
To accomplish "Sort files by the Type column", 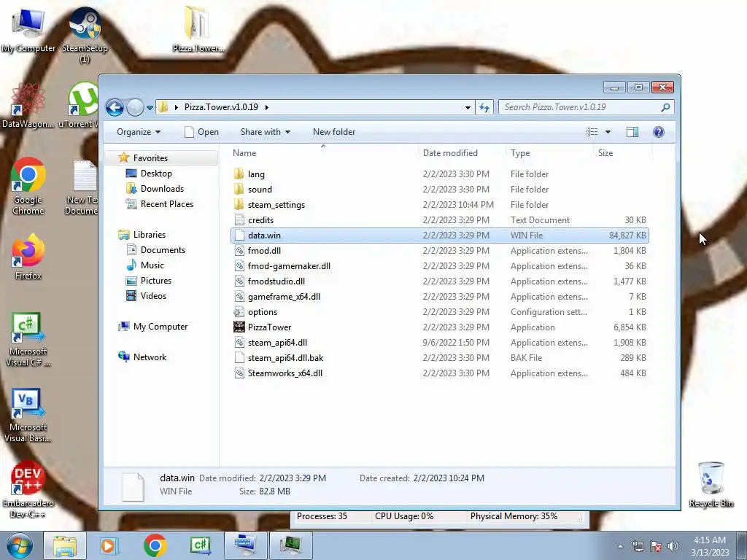I will click(x=549, y=153).
